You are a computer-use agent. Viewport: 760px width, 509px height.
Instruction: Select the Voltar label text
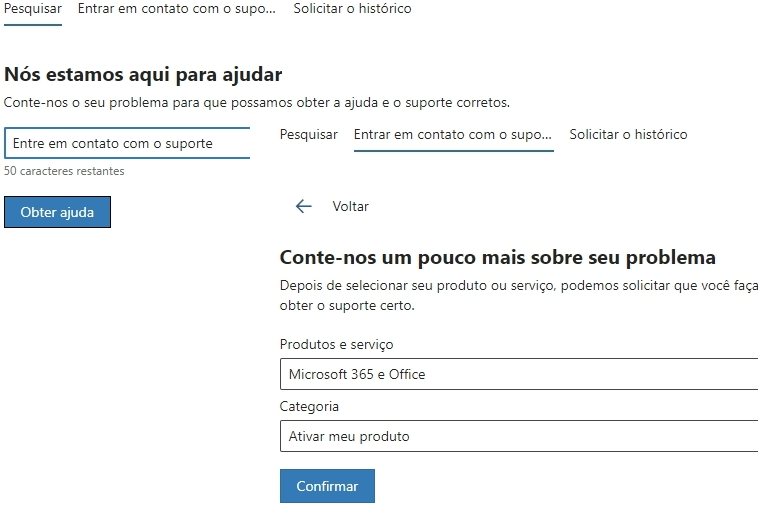point(350,206)
